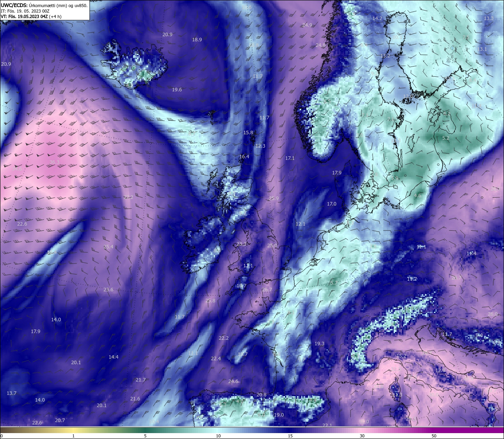
Task: Click the 21.6 value northwest of Spain
Action: tap(135, 399)
